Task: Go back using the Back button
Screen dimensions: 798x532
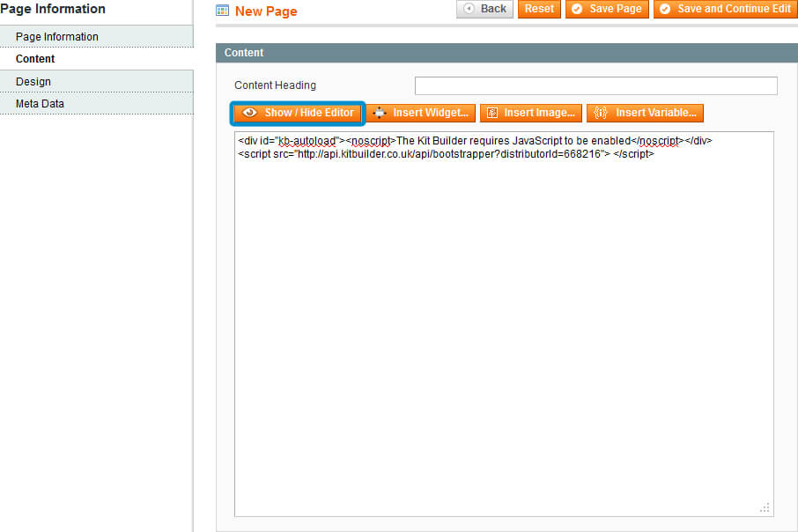Action: click(x=484, y=9)
